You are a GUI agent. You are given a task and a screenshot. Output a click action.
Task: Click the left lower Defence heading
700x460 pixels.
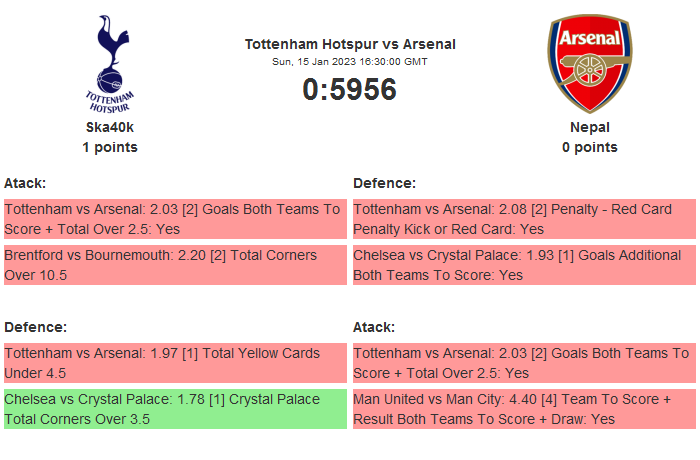[x=35, y=327]
